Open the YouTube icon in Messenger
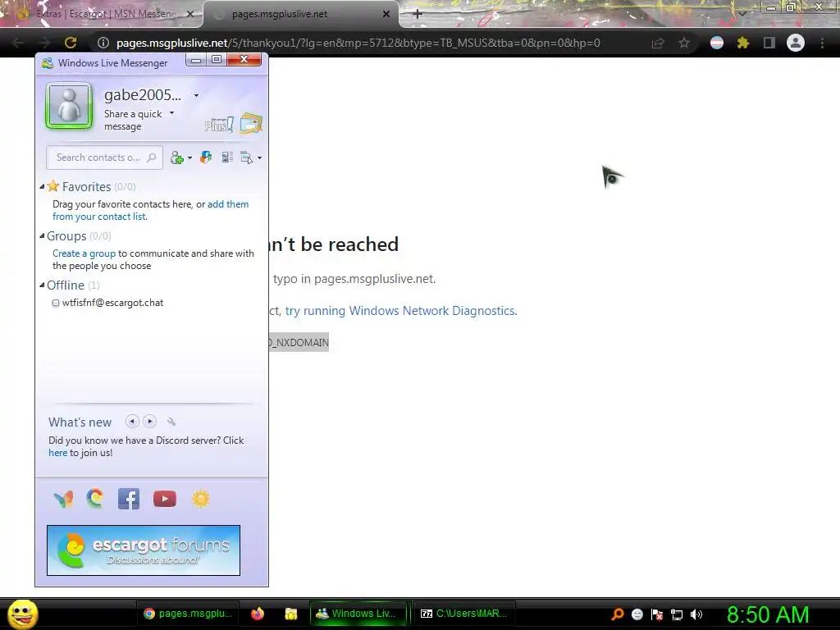Image resolution: width=840 pixels, height=630 pixels. (164, 499)
